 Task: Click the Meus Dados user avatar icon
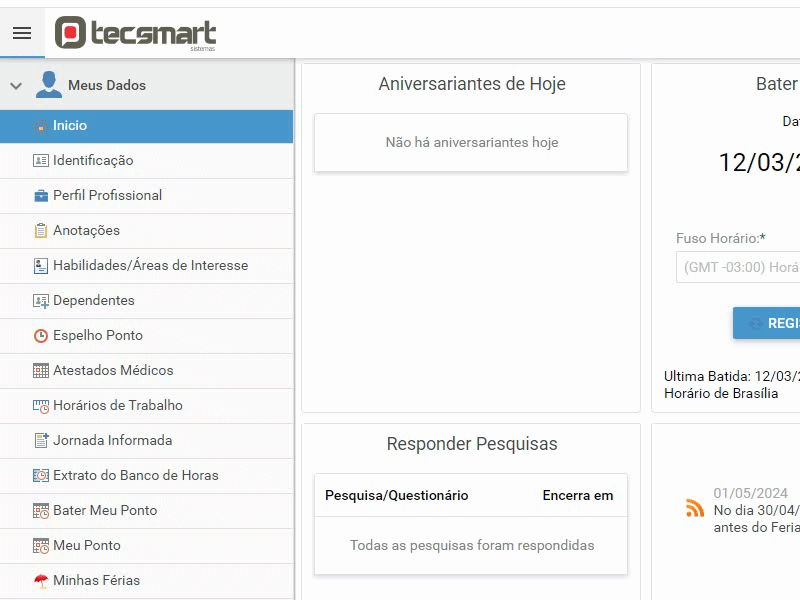pos(48,85)
